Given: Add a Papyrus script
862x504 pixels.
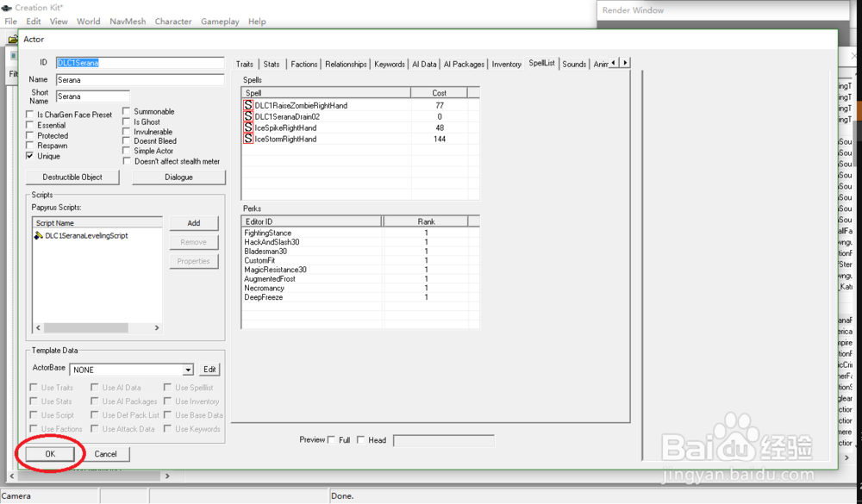Looking at the screenshot, I should tap(193, 223).
